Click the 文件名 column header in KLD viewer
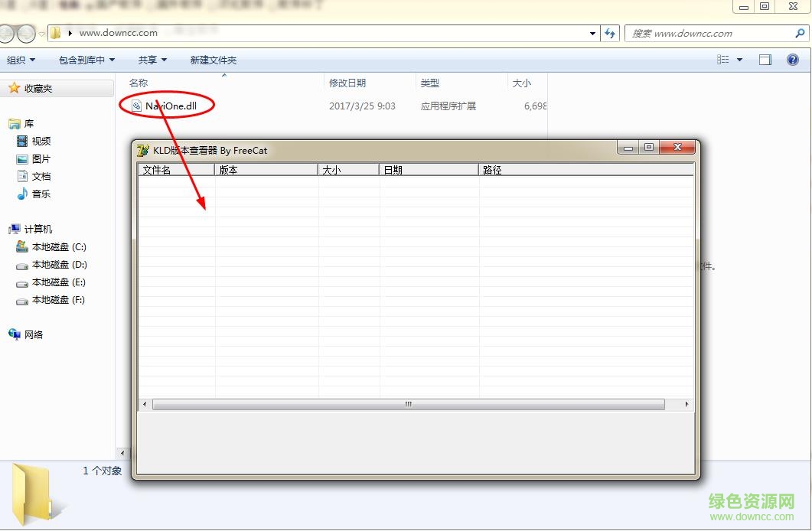The width and height of the screenshot is (812, 531). point(176,170)
